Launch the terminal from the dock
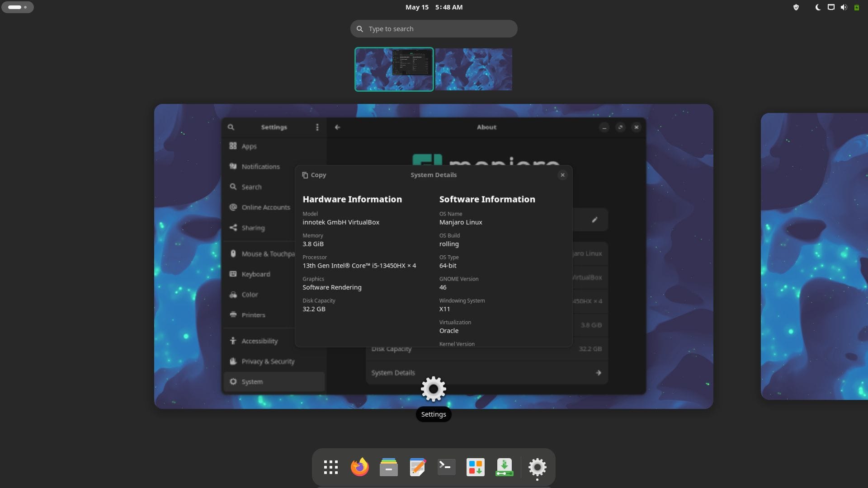 (446, 467)
